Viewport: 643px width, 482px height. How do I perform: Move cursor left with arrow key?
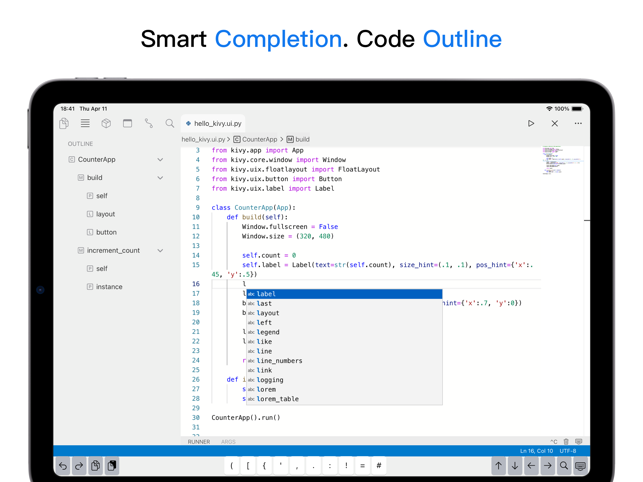(x=531, y=466)
